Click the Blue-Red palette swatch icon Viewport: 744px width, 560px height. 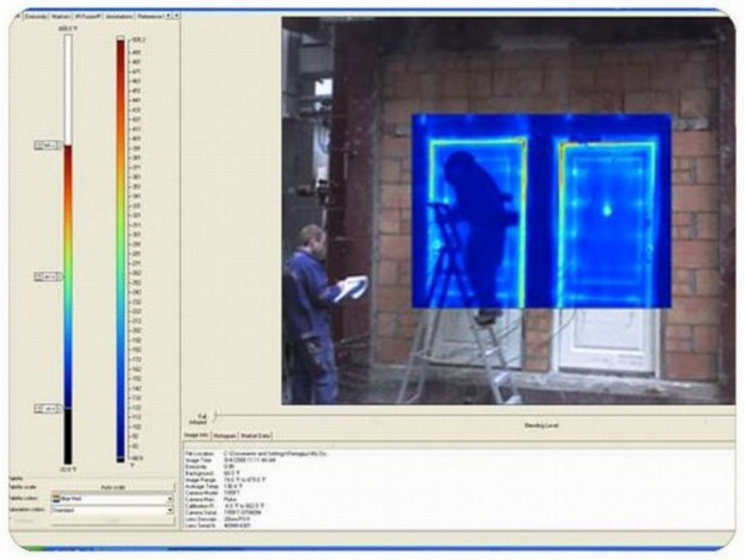(x=57, y=499)
